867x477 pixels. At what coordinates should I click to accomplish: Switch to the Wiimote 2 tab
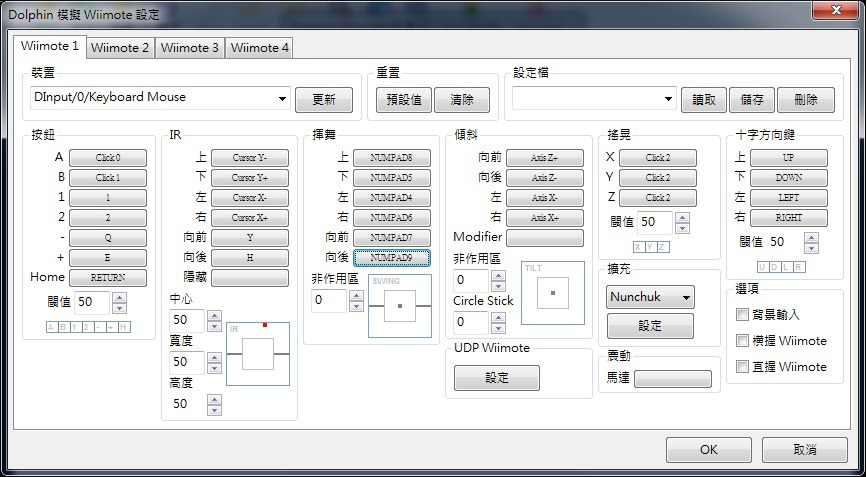pyautogui.click(x=120, y=48)
